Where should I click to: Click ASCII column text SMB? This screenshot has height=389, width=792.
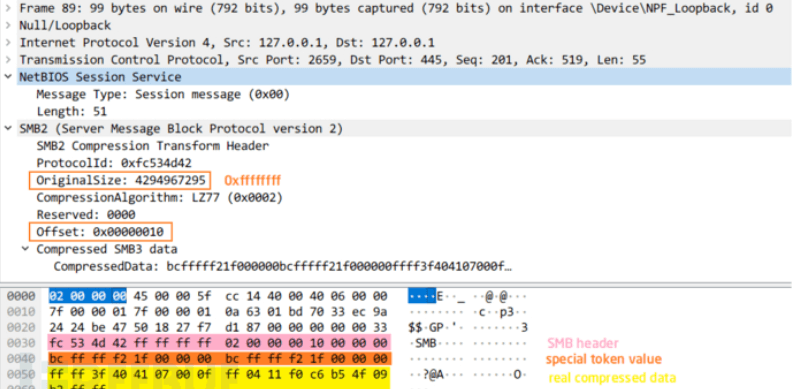(425, 343)
